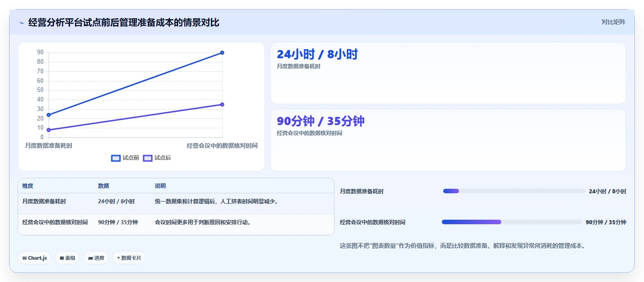Click the lightning icon beside the title

pyautogui.click(x=22, y=23)
